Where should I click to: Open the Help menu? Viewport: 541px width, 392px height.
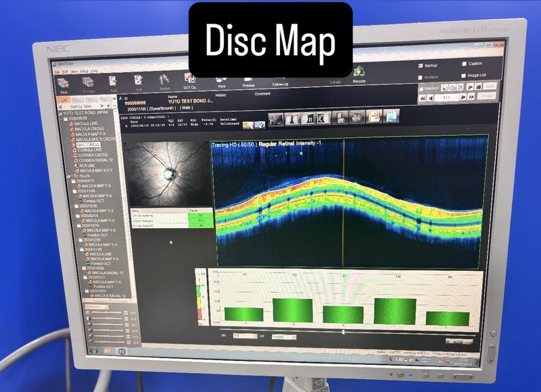click(95, 71)
